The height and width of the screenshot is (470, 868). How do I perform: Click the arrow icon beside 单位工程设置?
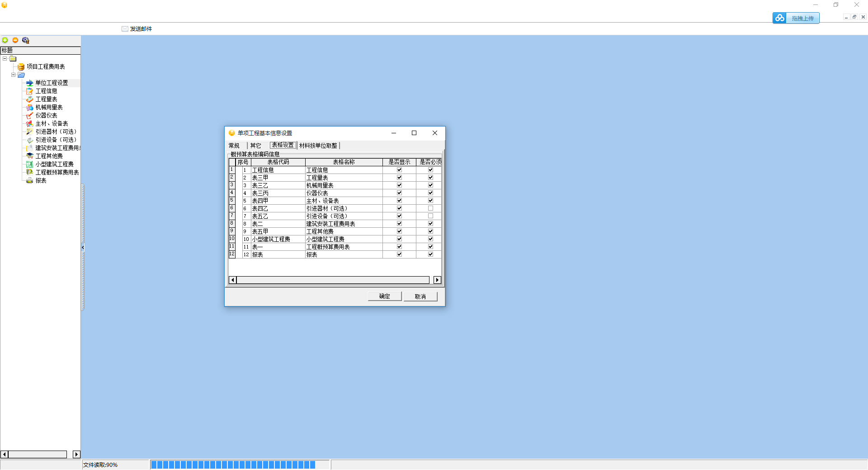pos(30,83)
